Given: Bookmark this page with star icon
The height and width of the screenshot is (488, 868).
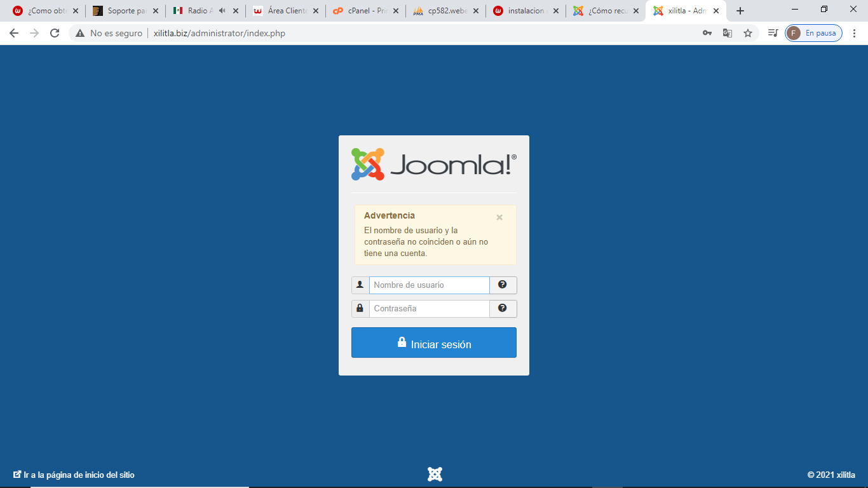Looking at the screenshot, I should [748, 33].
